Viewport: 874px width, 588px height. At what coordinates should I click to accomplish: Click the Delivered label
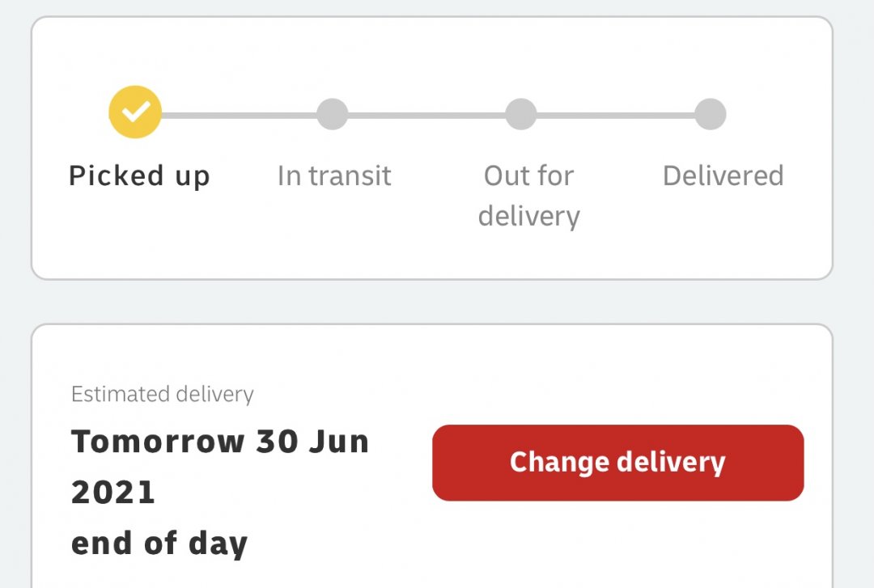tap(723, 176)
